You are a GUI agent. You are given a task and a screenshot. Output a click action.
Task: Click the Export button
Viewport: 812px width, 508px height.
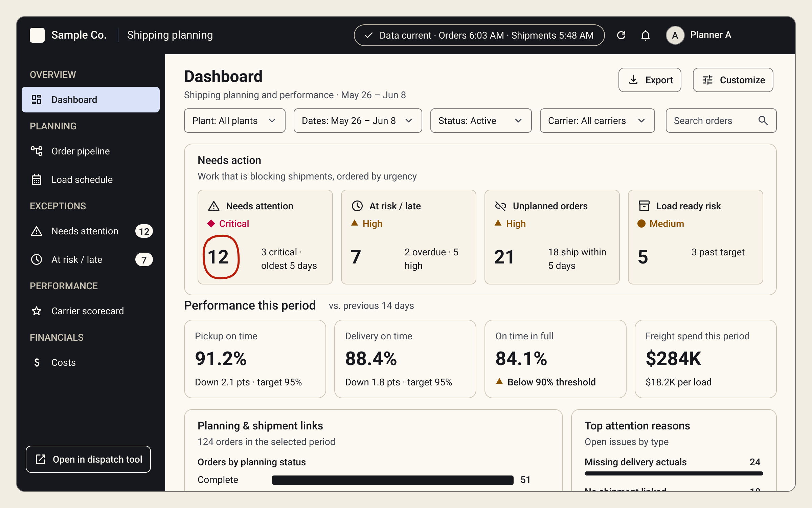pos(650,80)
